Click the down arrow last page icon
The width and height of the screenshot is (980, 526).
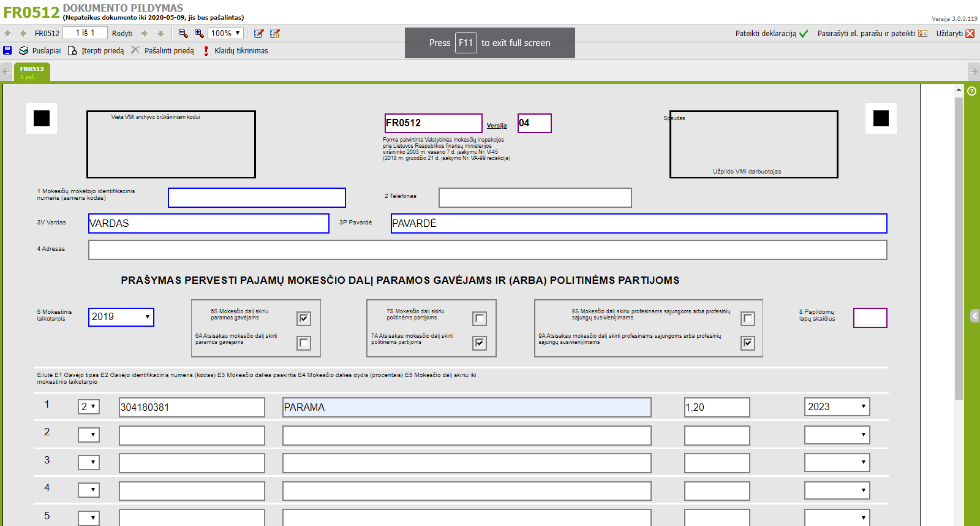(x=160, y=34)
